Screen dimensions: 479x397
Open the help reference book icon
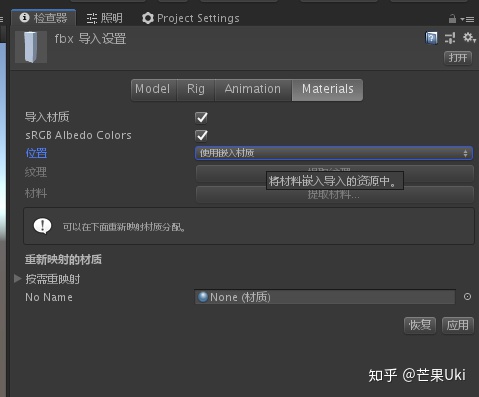coord(431,38)
